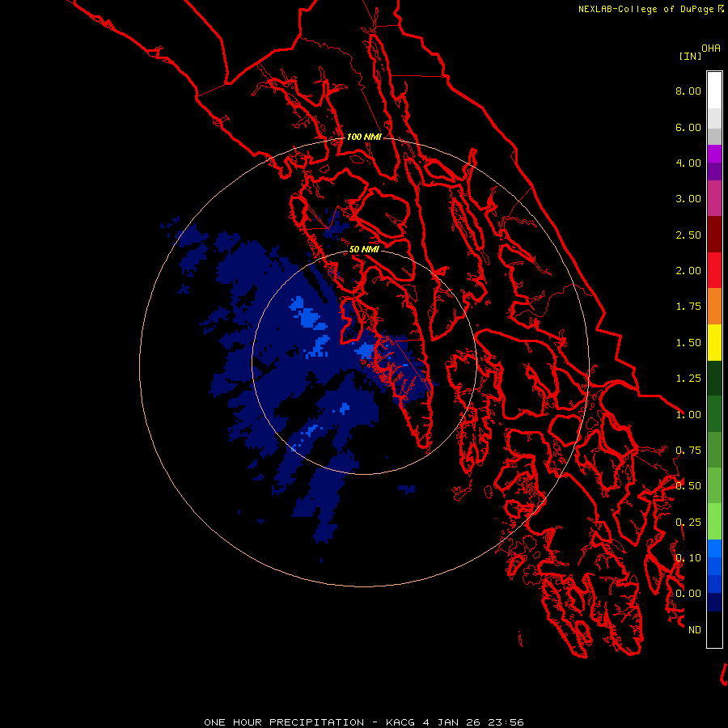Pick the darkest green legend swatch

(x=714, y=378)
